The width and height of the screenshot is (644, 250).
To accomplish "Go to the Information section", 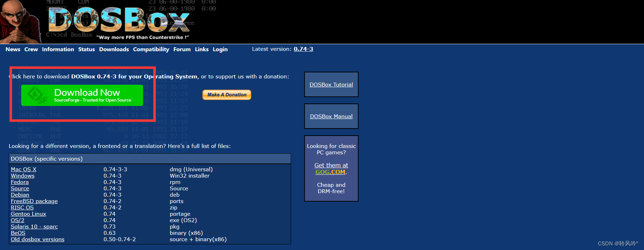I will coord(58,49).
